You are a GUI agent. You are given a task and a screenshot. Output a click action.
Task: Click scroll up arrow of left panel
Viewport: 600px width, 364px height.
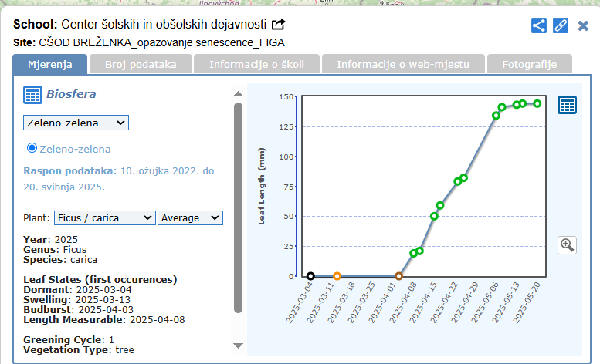pos(238,94)
